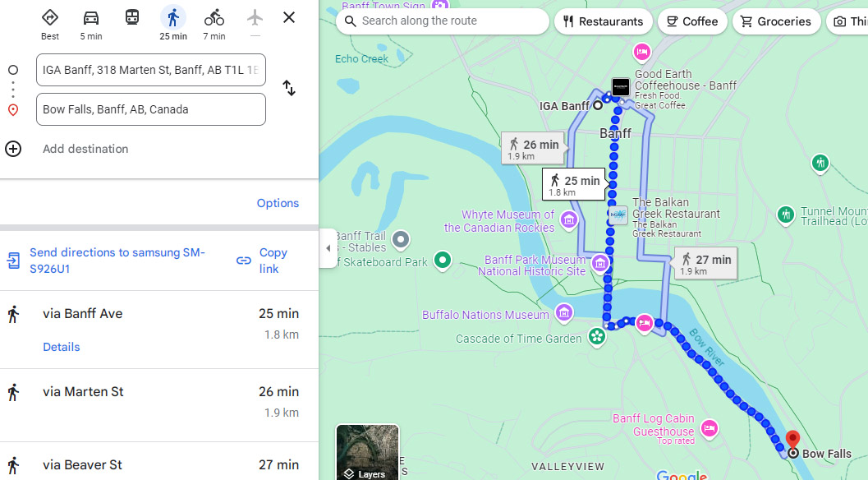Screen dimensions: 868x480
Task: Open the Skateboard Park green pin
Action: coord(443,260)
